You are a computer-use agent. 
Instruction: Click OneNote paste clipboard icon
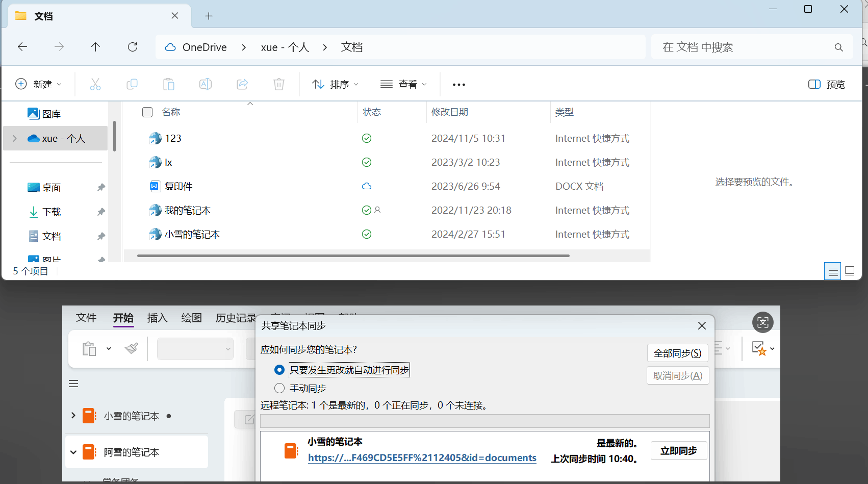point(89,349)
